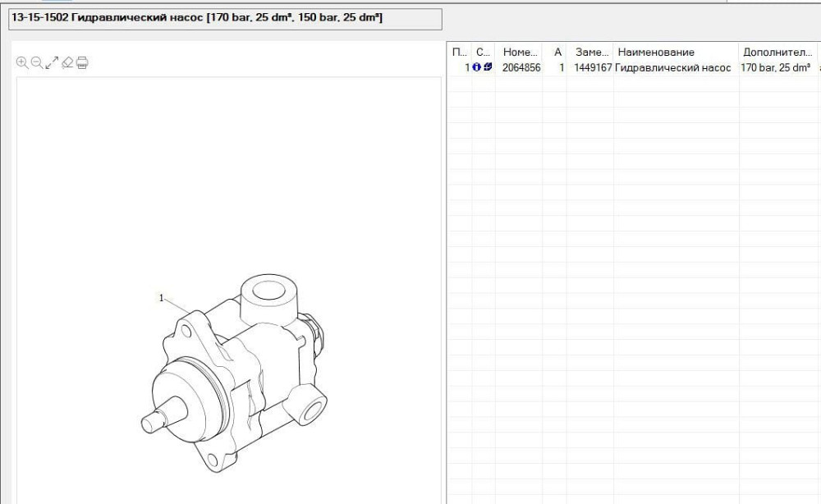Screen dimensions: 821x504
Task: Click the zoom out magnifier icon
Action: [37, 62]
